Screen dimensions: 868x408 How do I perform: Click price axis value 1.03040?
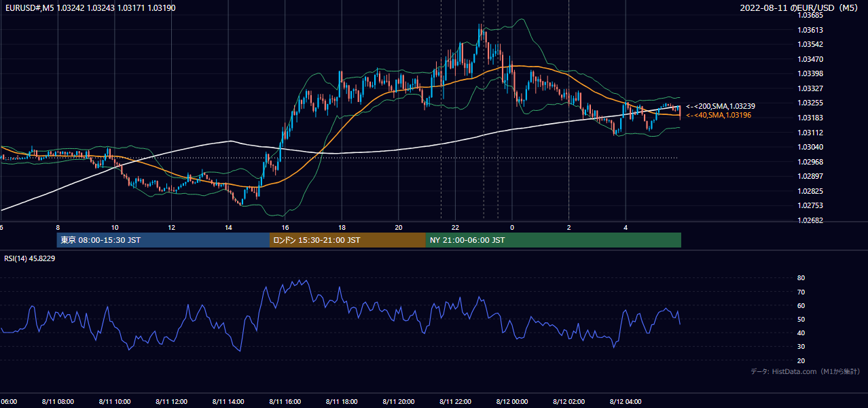811,147
